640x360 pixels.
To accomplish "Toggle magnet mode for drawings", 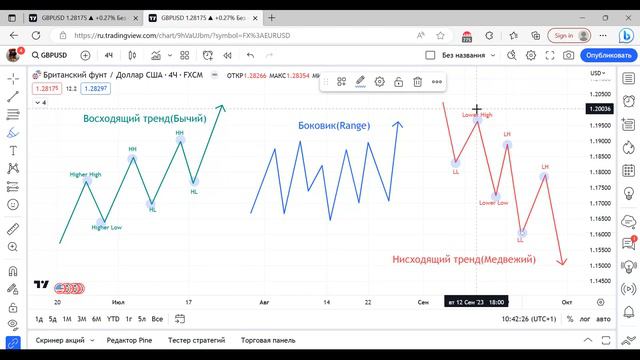I will pos(13,271).
